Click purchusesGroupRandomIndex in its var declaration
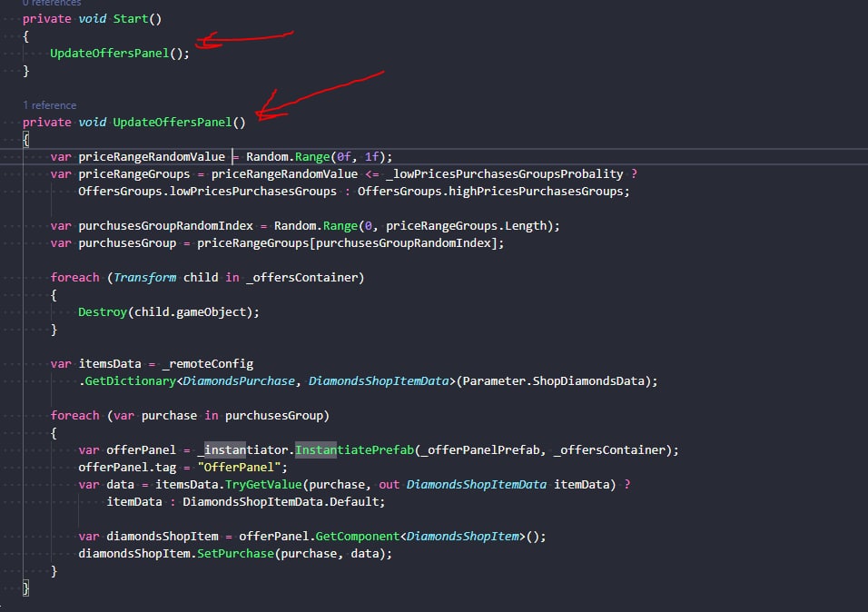Screen dimensions: 868x612 (165, 226)
